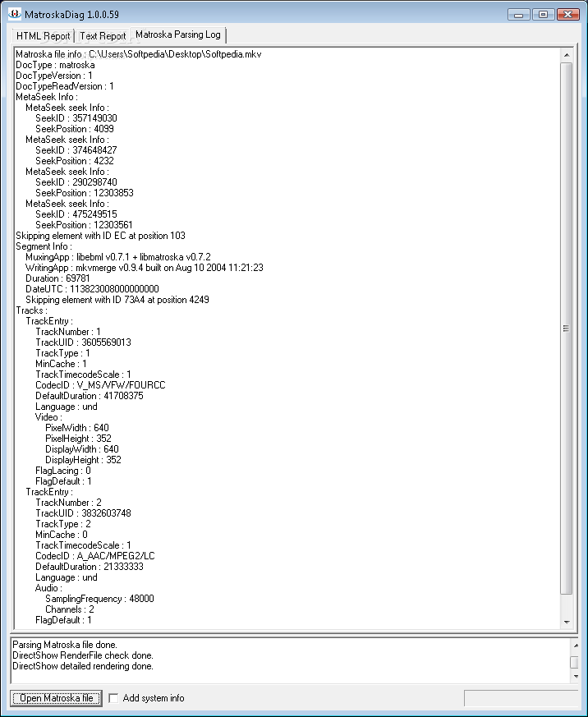Screen dimensions: 588x717
Task: Minimize the MatroskaDiag window
Action: [518, 15]
